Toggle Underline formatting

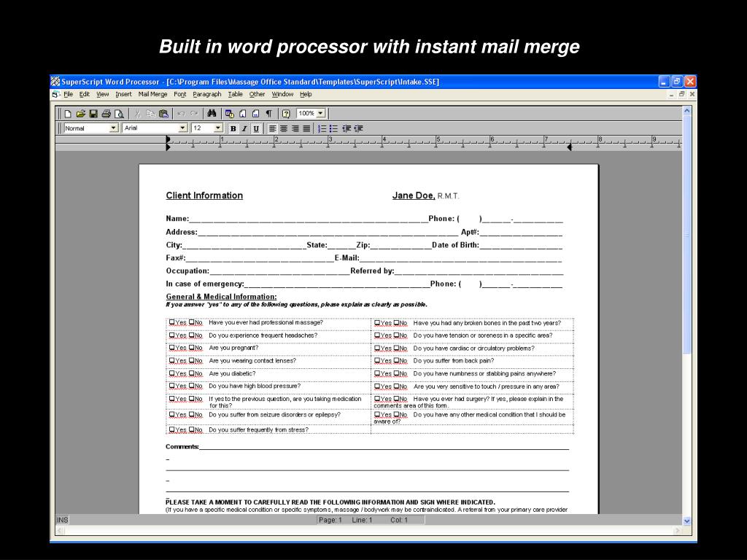(256, 128)
